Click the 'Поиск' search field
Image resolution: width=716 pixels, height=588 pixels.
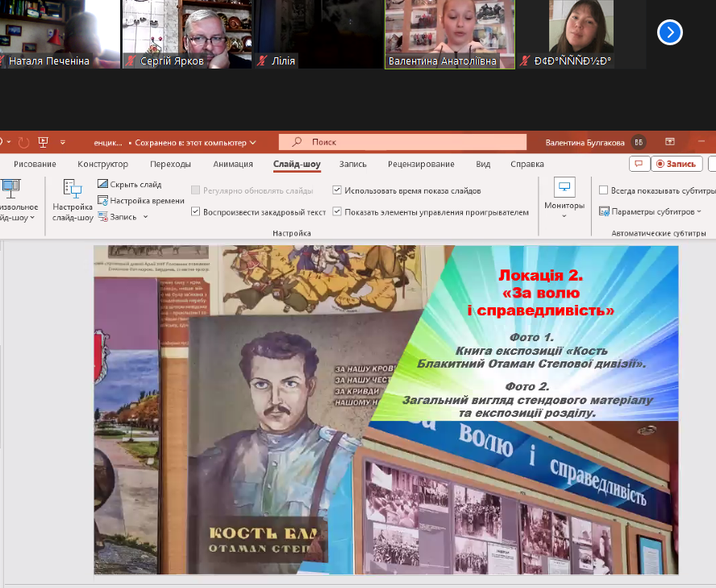pyautogui.click(x=403, y=142)
